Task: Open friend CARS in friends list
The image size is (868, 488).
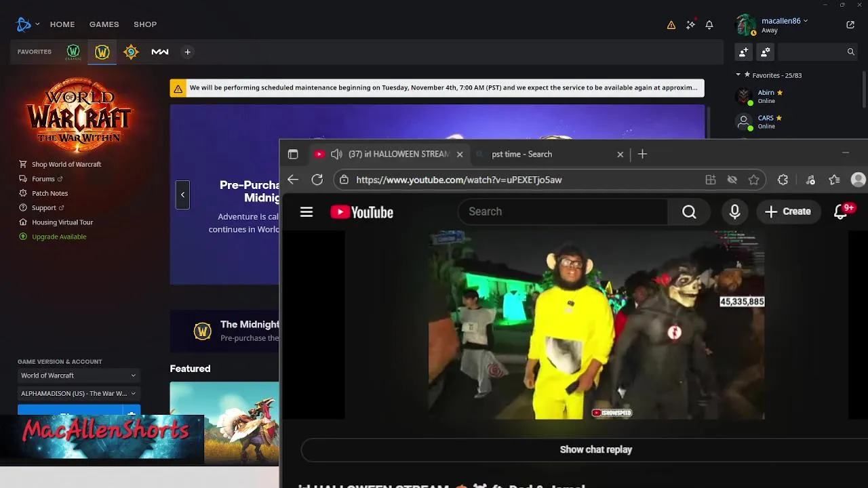Action: pos(766,123)
